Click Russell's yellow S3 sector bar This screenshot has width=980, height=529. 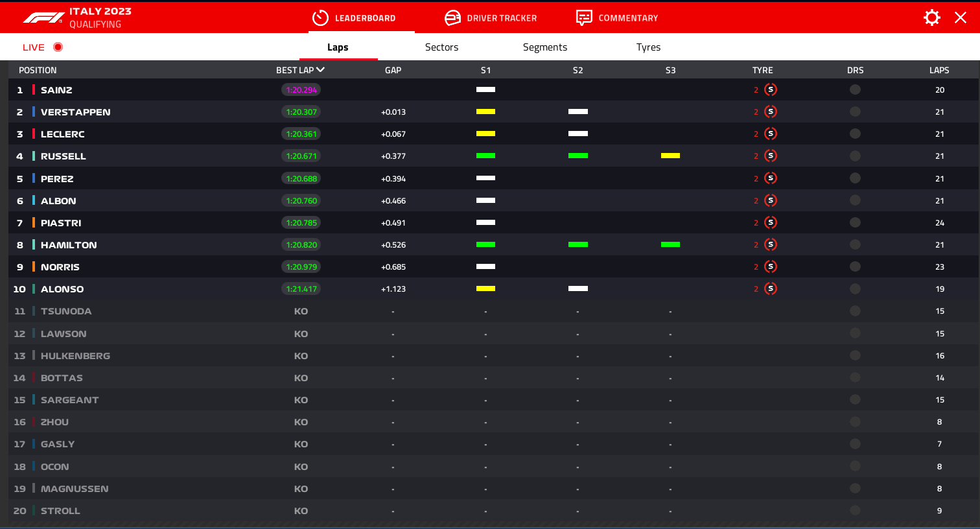pyautogui.click(x=670, y=156)
